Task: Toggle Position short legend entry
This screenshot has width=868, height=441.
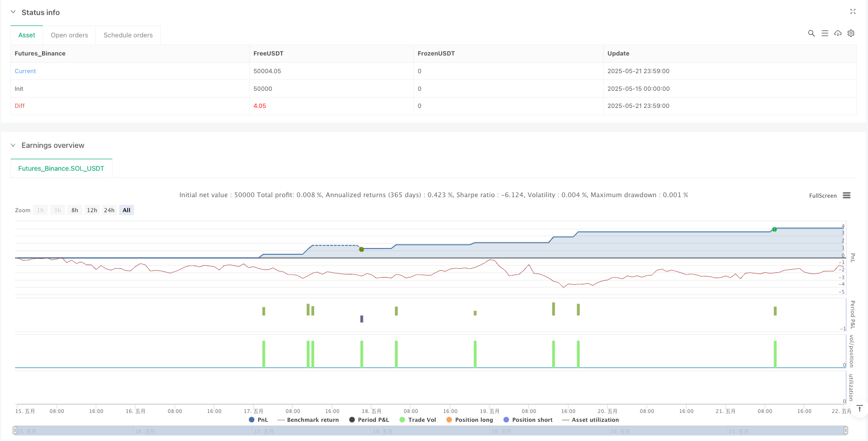Action: [528, 420]
